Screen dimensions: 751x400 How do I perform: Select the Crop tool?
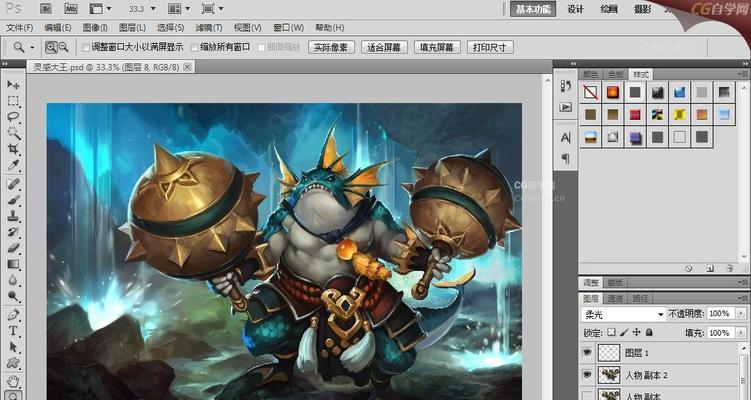[x=13, y=149]
